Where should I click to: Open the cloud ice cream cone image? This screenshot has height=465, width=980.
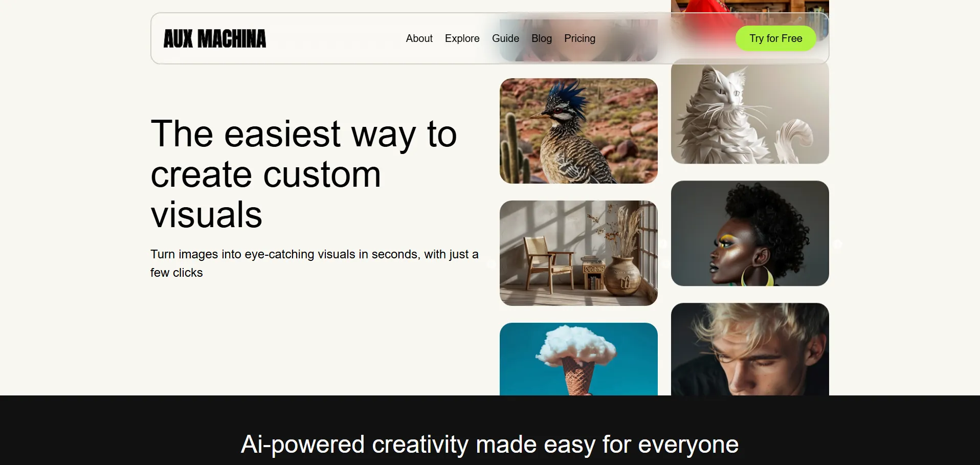pyautogui.click(x=578, y=359)
